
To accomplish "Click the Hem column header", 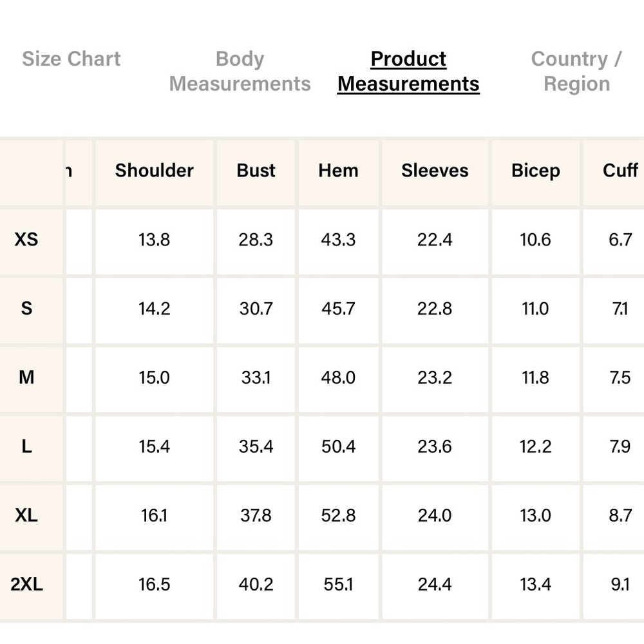I will click(x=339, y=171).
